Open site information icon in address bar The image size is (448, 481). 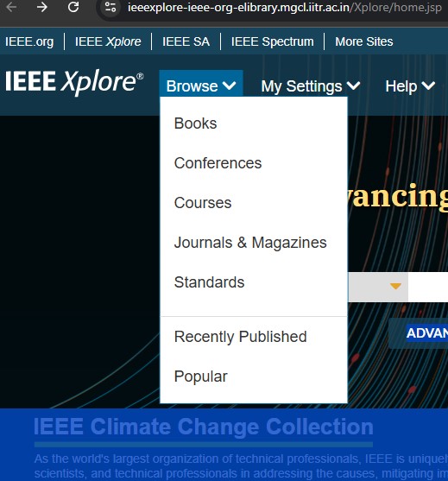(x=110, y=7)
